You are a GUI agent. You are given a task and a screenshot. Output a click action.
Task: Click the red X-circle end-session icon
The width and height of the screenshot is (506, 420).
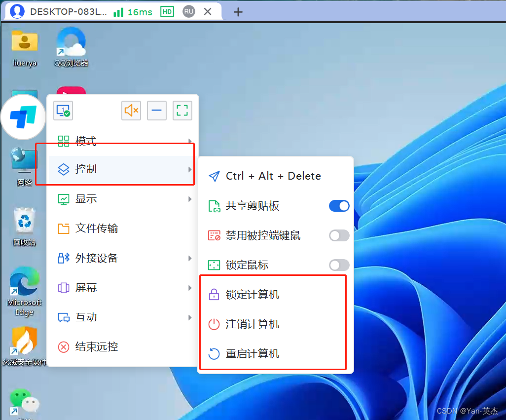pyautogui.click(x=64, y=347)
